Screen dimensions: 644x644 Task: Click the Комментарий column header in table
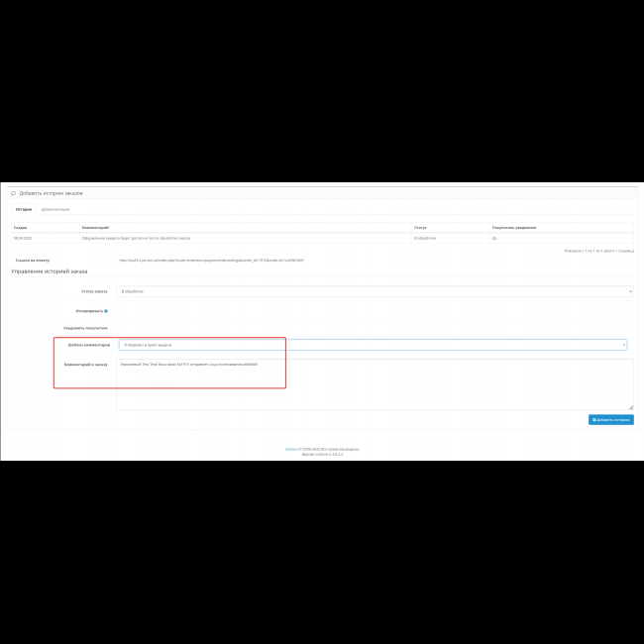[x=97, y=228]
